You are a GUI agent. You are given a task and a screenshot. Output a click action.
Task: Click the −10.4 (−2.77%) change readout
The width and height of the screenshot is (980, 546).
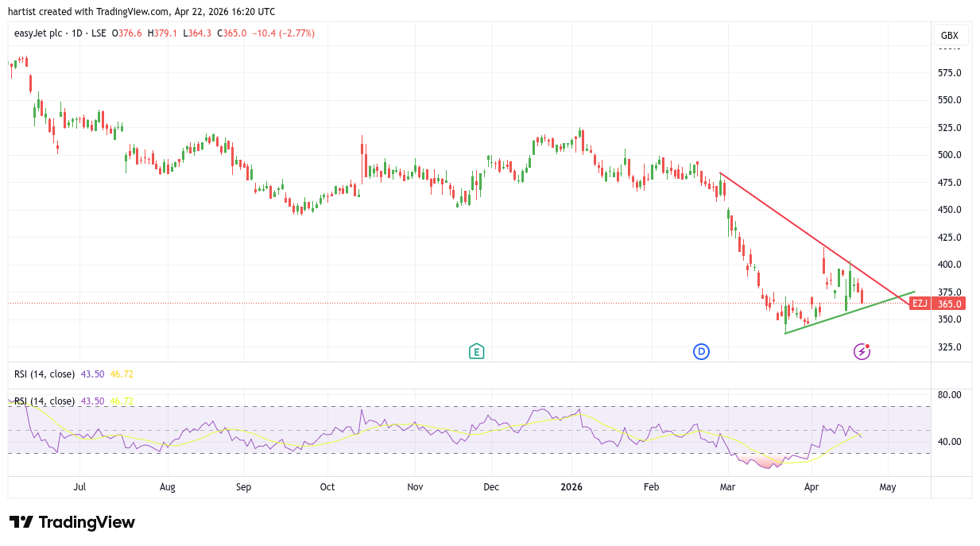(284, 33)
